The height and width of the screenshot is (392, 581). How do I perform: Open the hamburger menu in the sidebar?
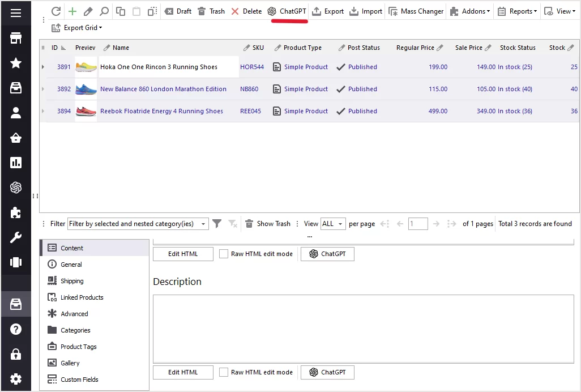(16, 13)
